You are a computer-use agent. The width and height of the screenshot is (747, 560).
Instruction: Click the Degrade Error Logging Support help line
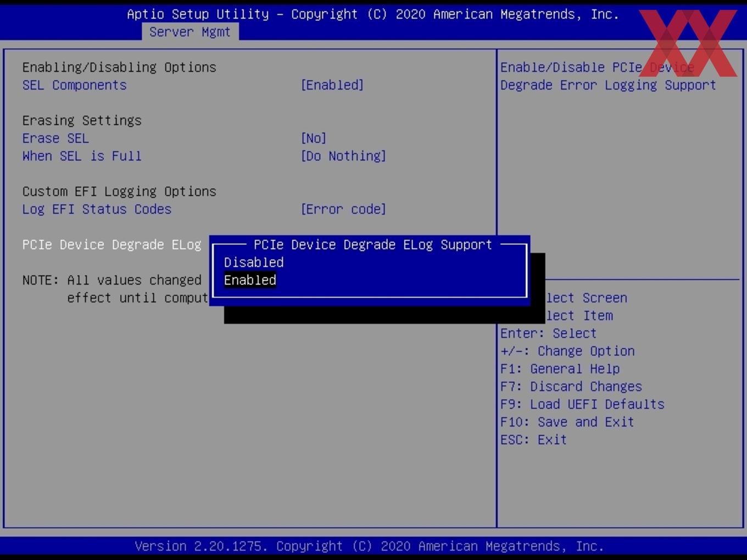click(608, 85)
